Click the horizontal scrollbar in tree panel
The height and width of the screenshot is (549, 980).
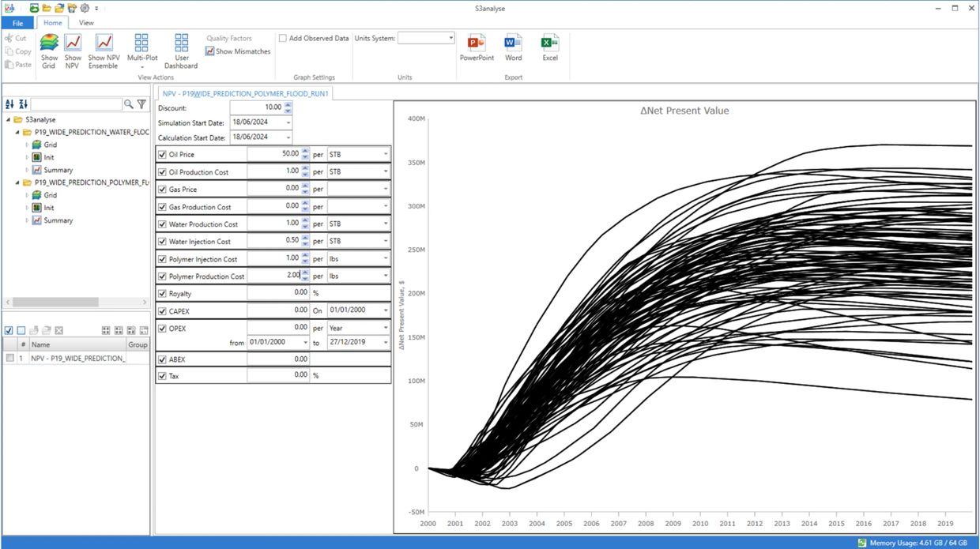click(x=55, y=302)
